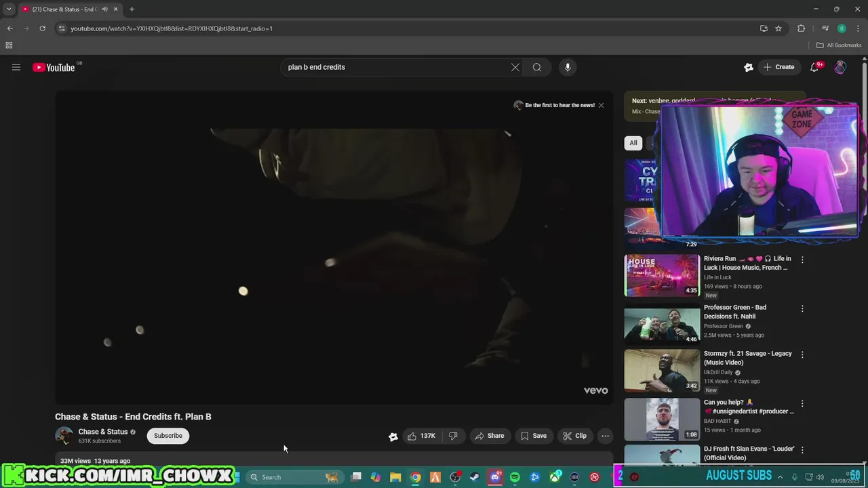The width and height of the screenshot is (868, 488).
Task: Open the account avatar menu on YouTube
Action: 840,67
